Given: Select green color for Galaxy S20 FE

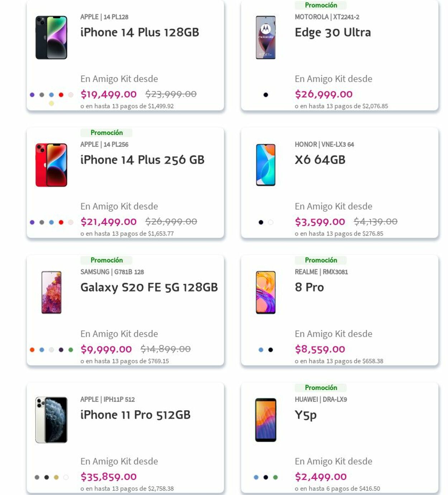Looking at the screenshot, I should click(71, 350).
